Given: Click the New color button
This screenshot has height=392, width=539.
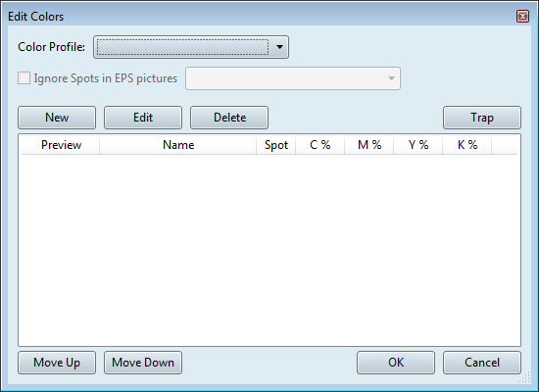Looking at the screenshot, I should point(57,118).
